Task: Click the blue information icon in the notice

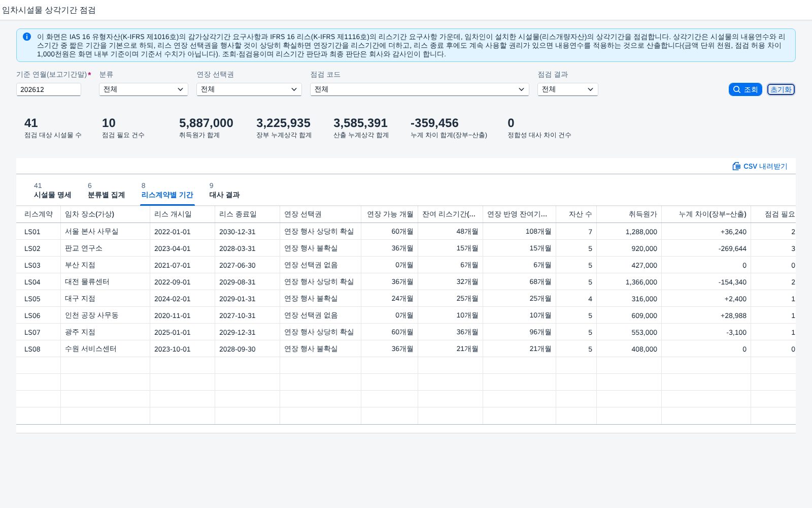Action: pyautogui.click(x=27, y=37)
